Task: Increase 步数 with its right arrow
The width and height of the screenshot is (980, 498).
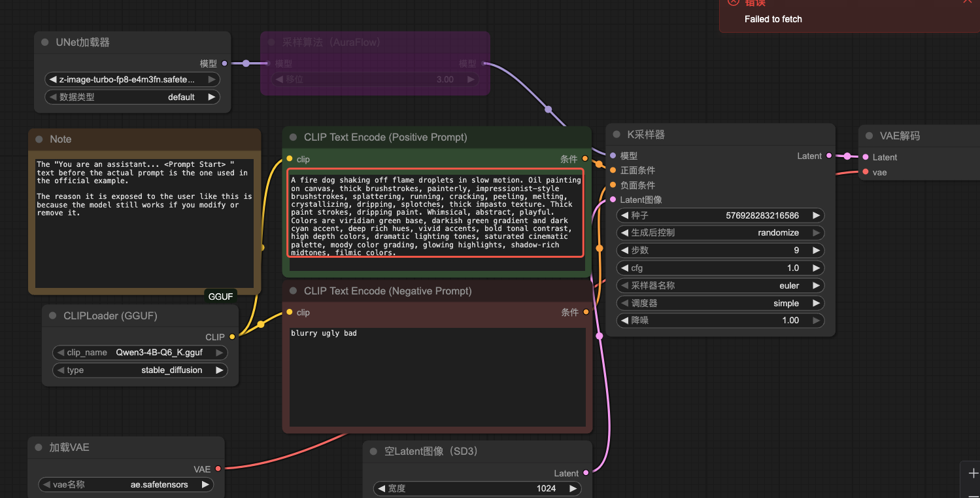Action: pos(816,251)
